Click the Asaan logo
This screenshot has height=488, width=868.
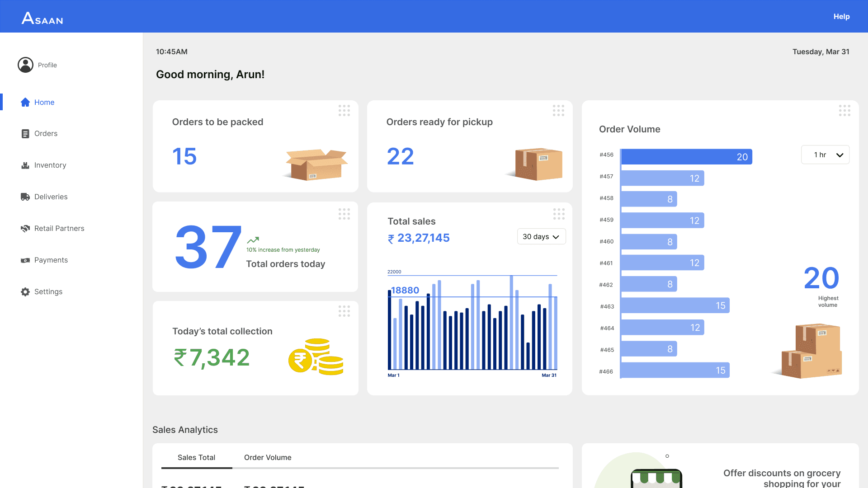[42, 18]
